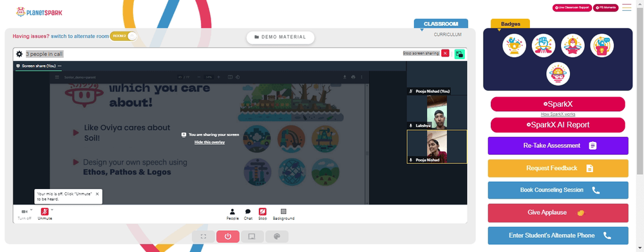
Task: Click the shared PDF download icon
Action: (345, 76)
